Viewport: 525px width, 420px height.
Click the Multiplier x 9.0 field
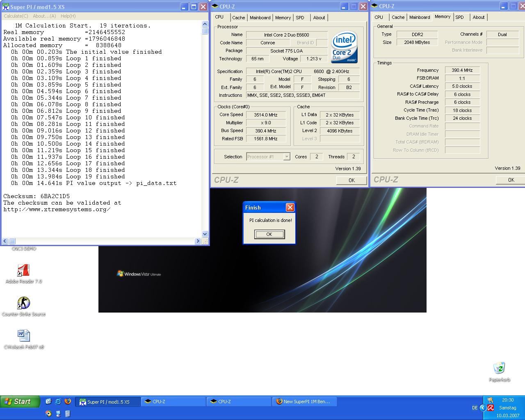tap(266, 123)
